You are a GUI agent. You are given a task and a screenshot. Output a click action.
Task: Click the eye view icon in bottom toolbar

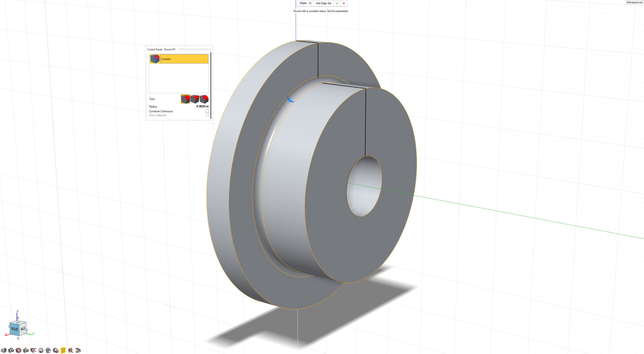click(x=4, y=350)
